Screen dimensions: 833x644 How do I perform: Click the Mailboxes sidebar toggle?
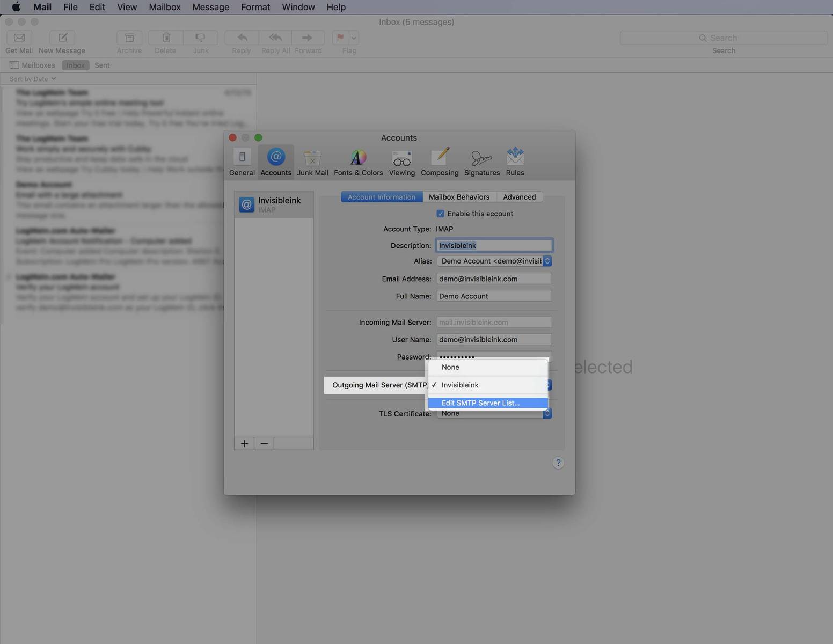tap(32, 65)
